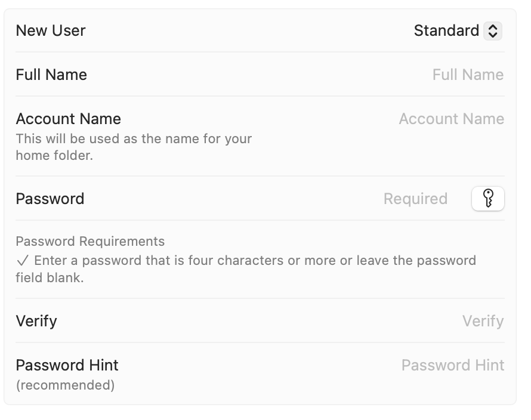Click the Verify row label
The image size is (531, 420).
click(x=36, y=321)
